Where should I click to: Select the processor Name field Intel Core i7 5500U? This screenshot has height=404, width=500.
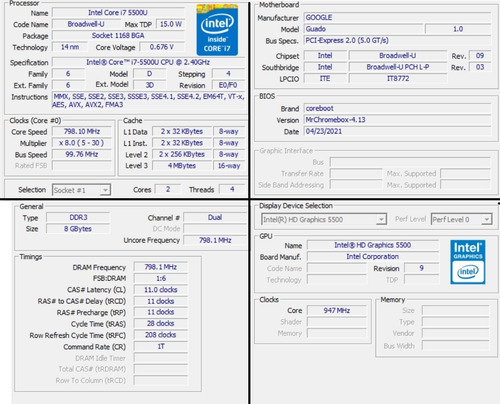[118, 13]
